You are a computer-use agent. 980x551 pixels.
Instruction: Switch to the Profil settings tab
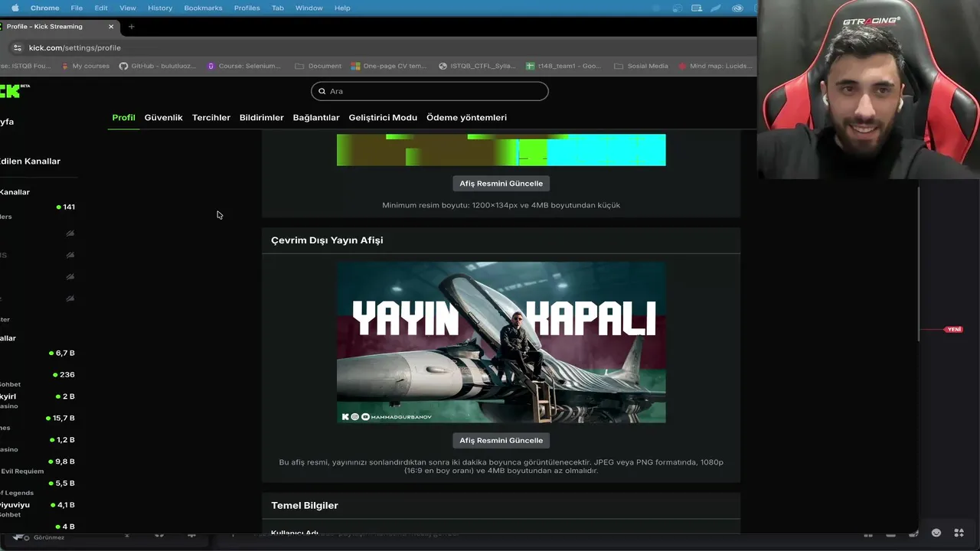coord(123,118)
